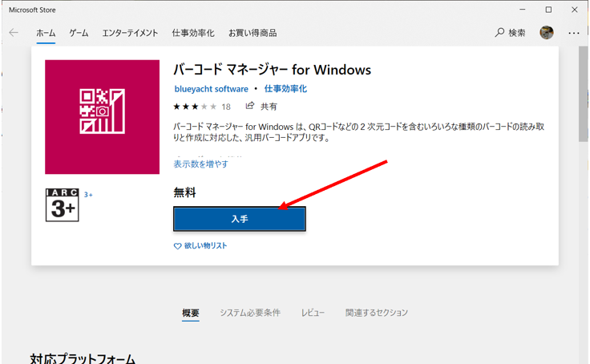590x364 pixels.
Task: Close the Microsoft Store window
Action: click(x=574, y=10)
